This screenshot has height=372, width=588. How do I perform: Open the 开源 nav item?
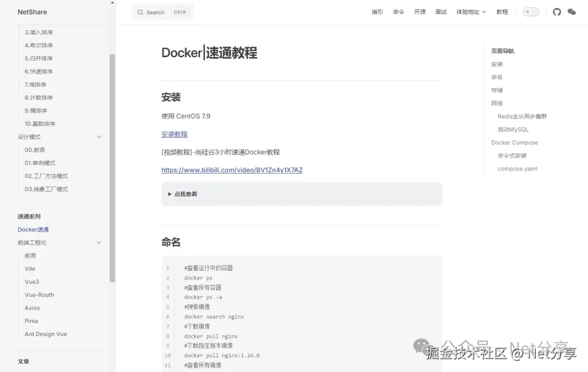click(x=420, y=12)
